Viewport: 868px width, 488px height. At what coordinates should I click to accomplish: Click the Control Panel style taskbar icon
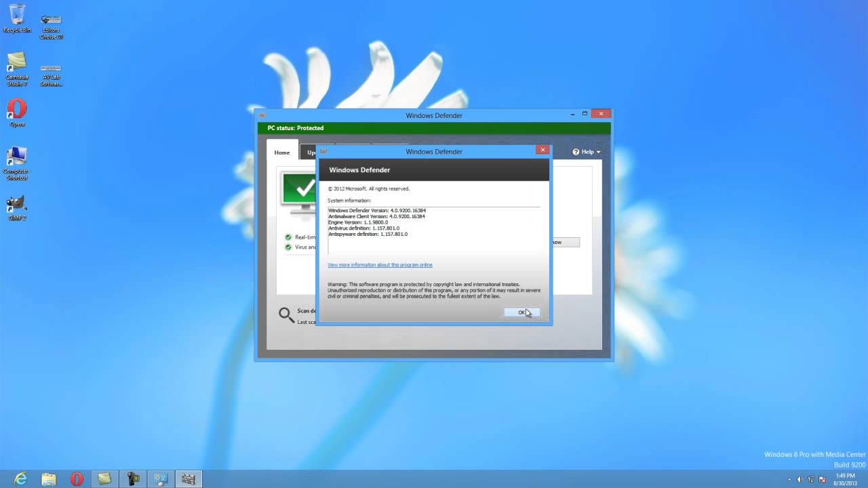[x=161, y=479]
